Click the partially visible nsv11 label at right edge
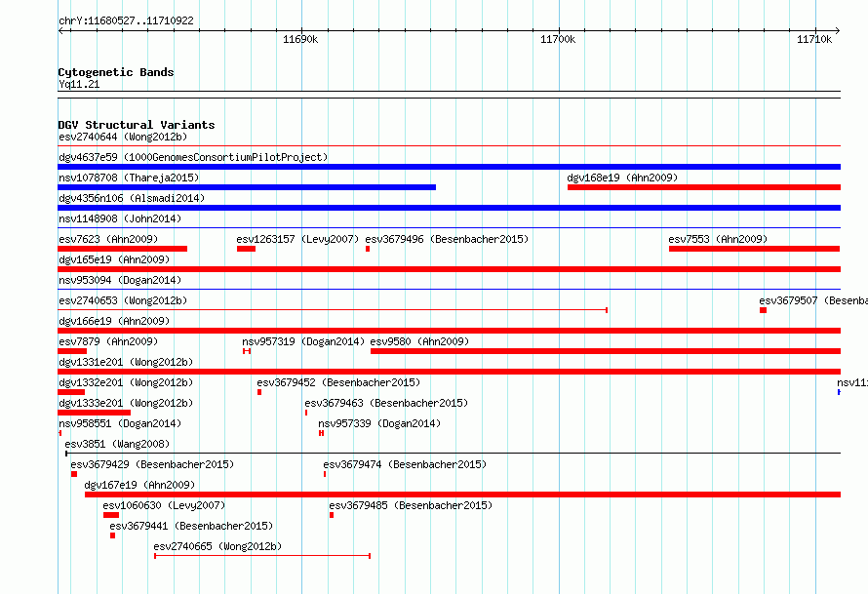 852,382
